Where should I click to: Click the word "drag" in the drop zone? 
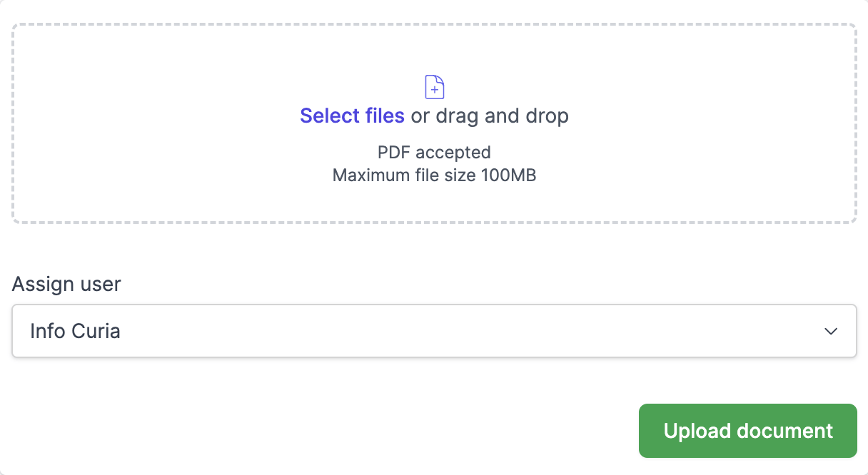[x=457, y=116]
